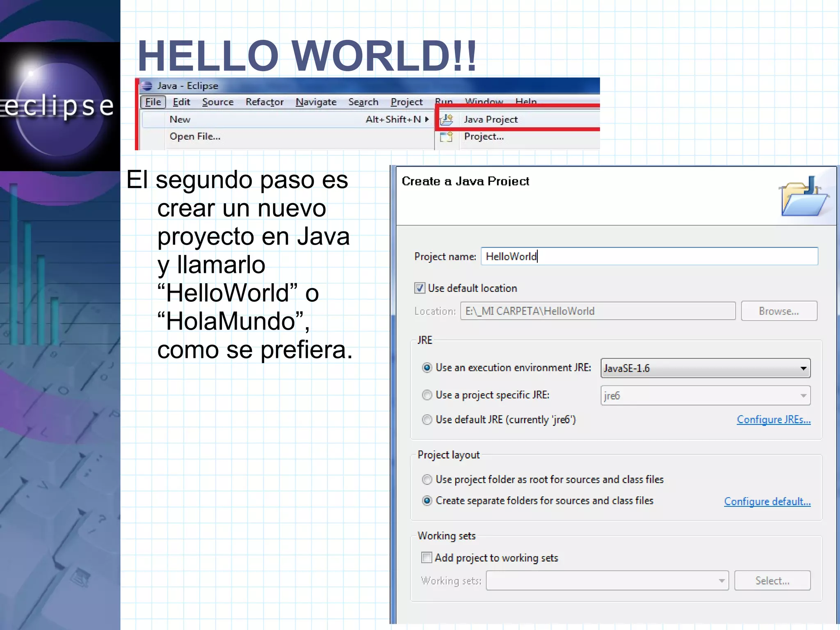Open the Configure JREs... link
Viewport: 840px width, 630px height.
coord(774,419)
